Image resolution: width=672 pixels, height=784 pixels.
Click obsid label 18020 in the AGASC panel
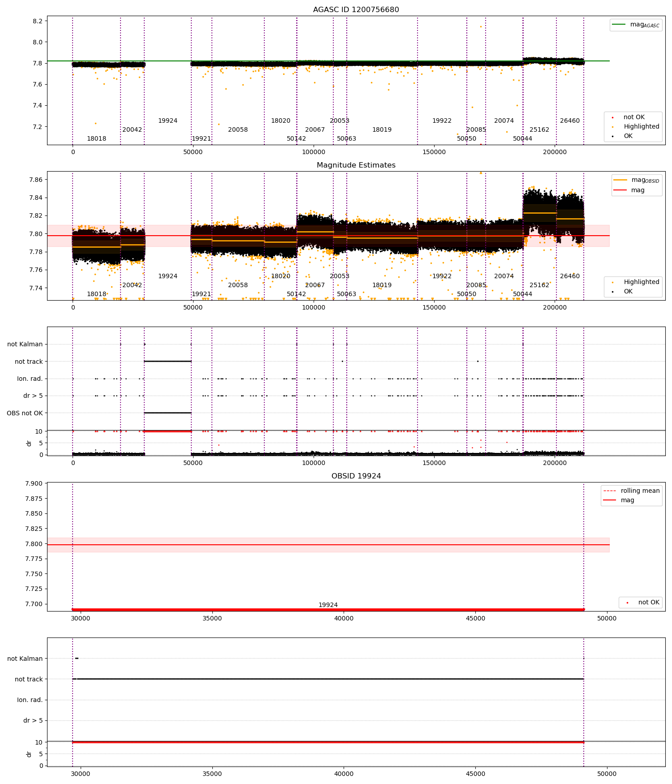coord(280,121)
